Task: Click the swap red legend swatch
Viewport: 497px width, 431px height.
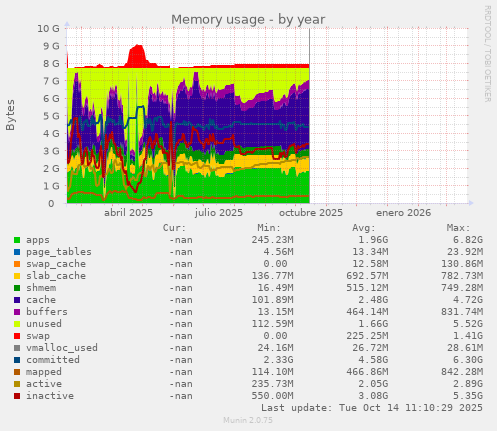Action: tap(17, 336)
